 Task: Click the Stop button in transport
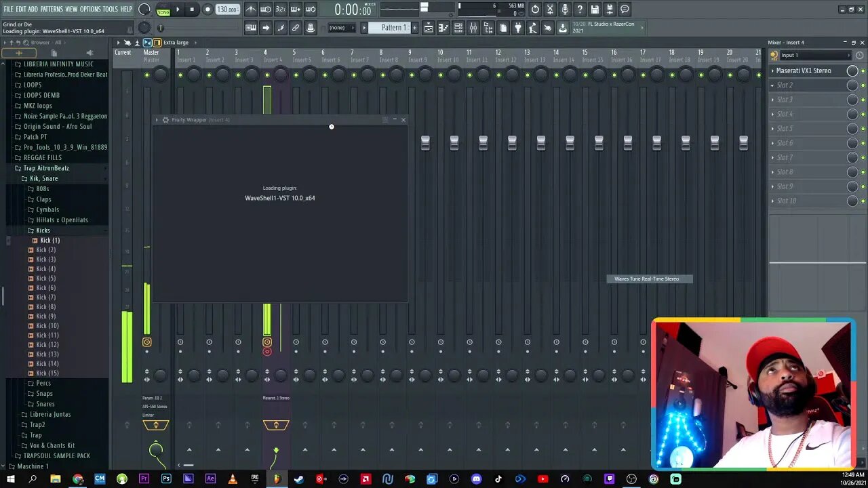[193, 9]
